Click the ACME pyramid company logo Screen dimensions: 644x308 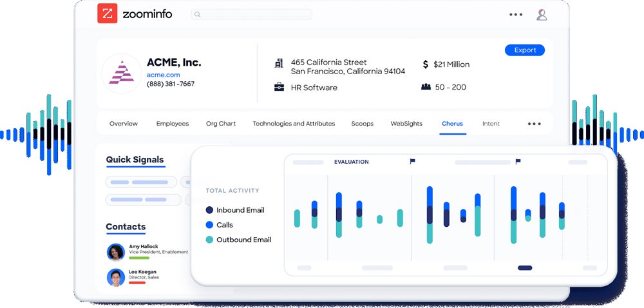pyautogui.click(x=121, y=73)
